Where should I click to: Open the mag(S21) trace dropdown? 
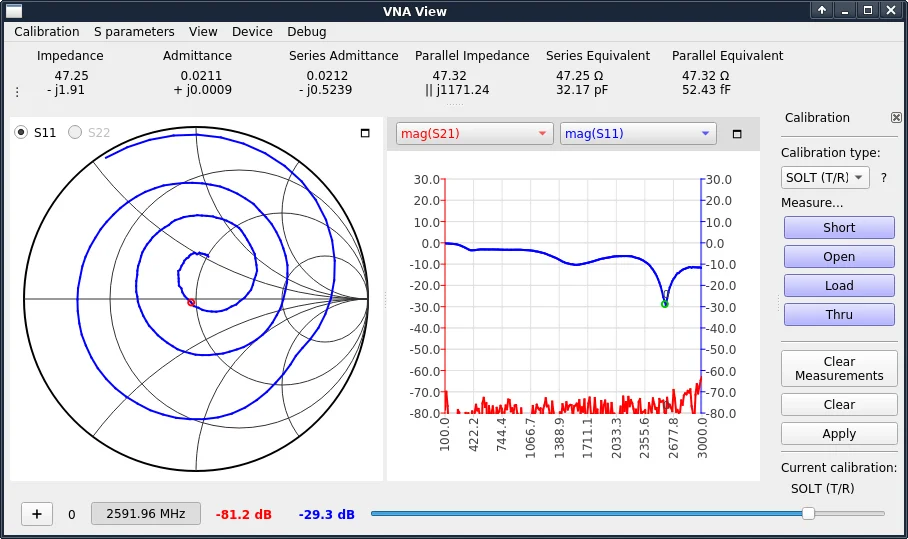tap(474, 134)
